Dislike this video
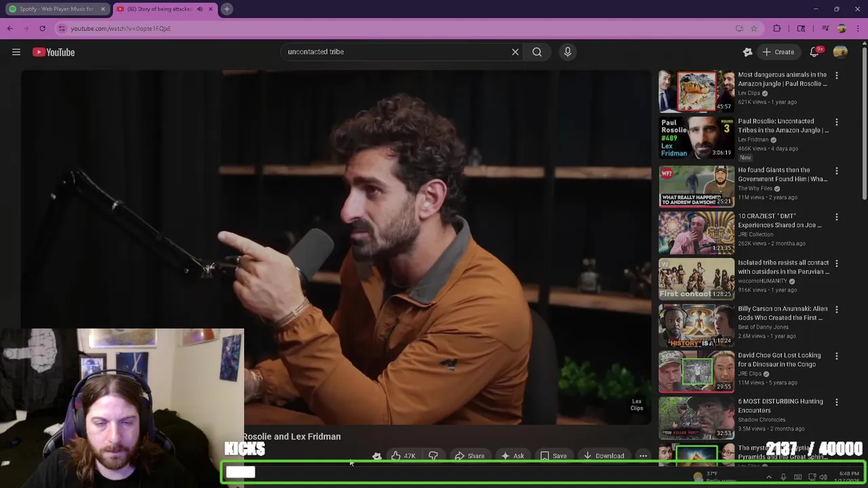This screenshot has width=868, height=488. coord(433,456)
